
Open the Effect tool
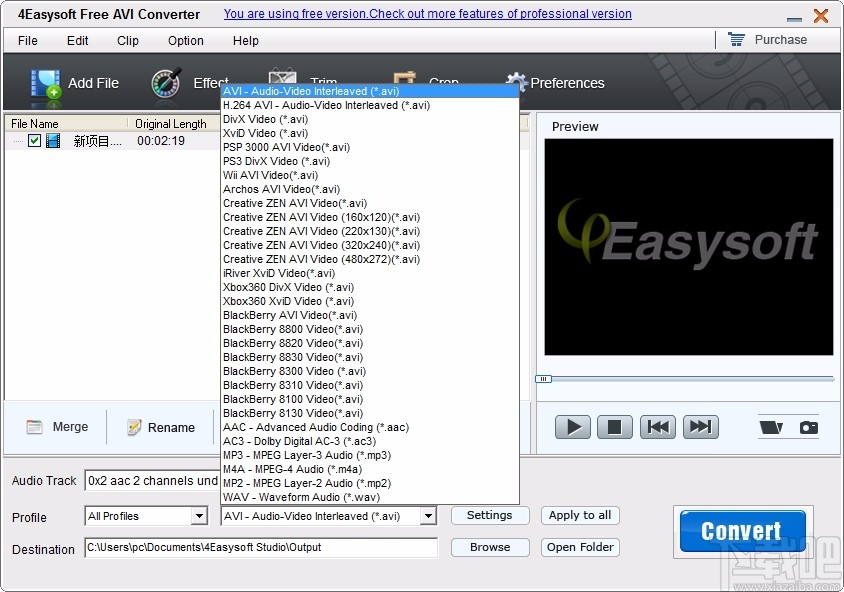[166, 82]
